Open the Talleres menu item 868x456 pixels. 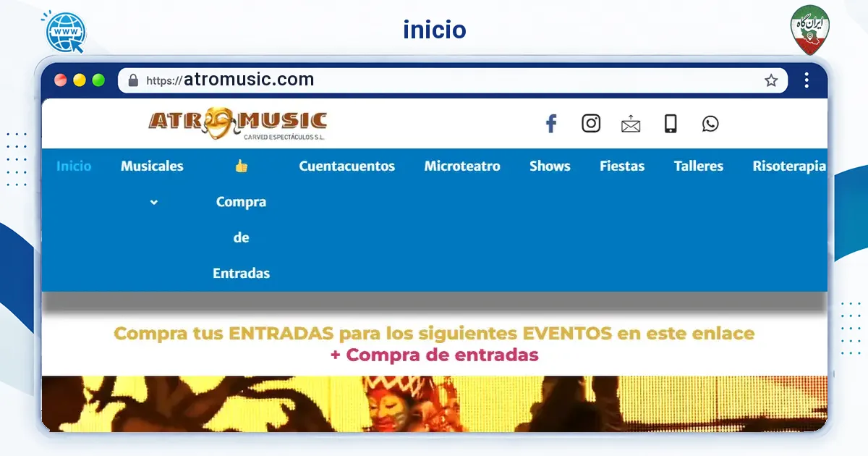pos(699,166)
